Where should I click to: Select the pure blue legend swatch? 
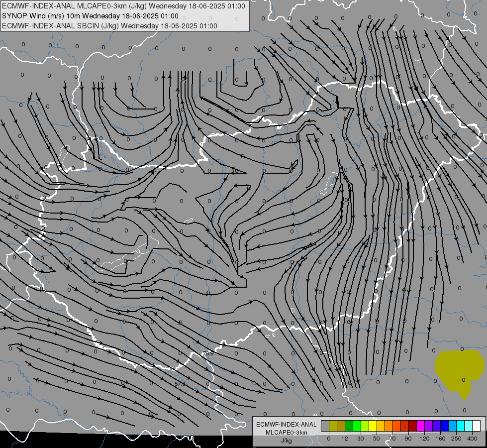click(x=445, y=426)
